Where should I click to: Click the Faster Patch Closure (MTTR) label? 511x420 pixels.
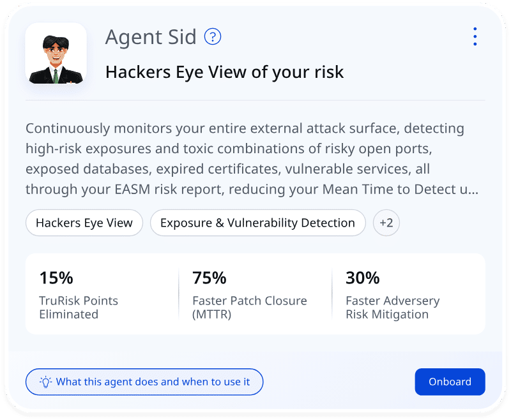(249, 307)
